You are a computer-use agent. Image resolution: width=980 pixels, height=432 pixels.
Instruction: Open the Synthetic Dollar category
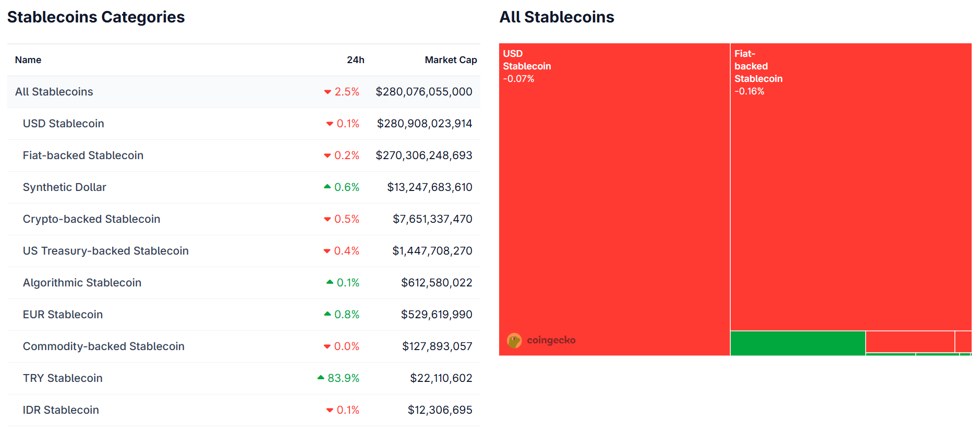pos(64,187)
